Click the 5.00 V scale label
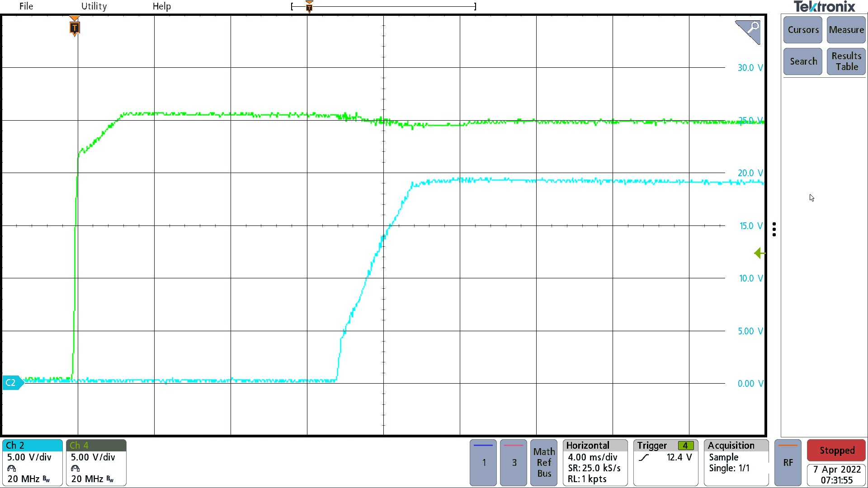This screenshot has height=488, width=868. 750,331
